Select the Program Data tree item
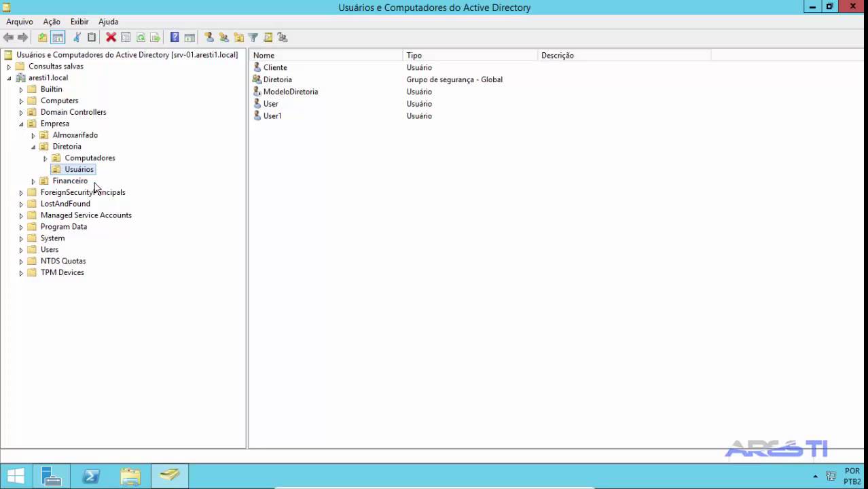Viewport: 868px width, 489px height. (x=64, y=227)
